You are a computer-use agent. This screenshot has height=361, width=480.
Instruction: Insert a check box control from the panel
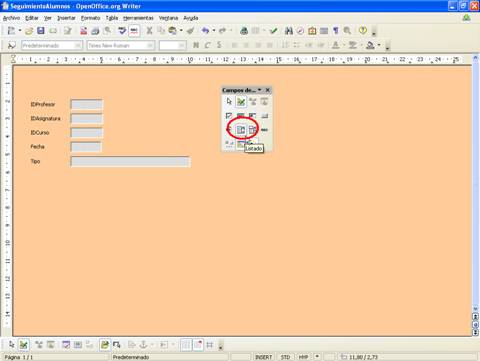pyautogui.click(x=229, y=116)
